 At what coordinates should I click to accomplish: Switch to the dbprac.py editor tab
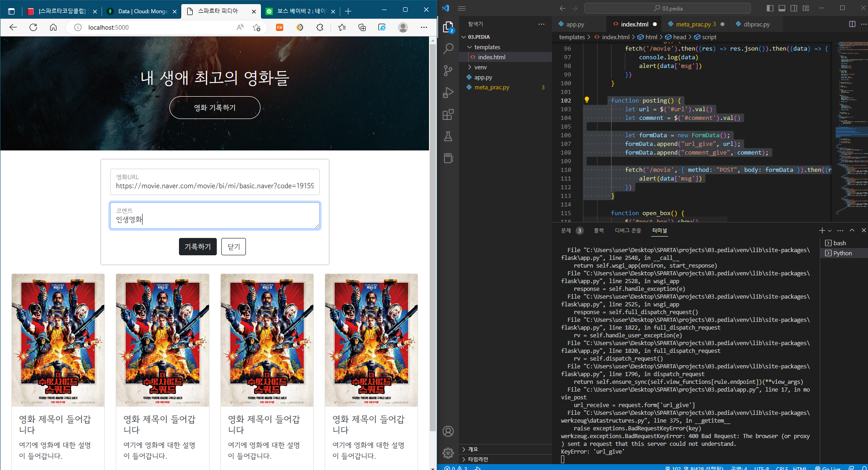(x=756, y=24)
